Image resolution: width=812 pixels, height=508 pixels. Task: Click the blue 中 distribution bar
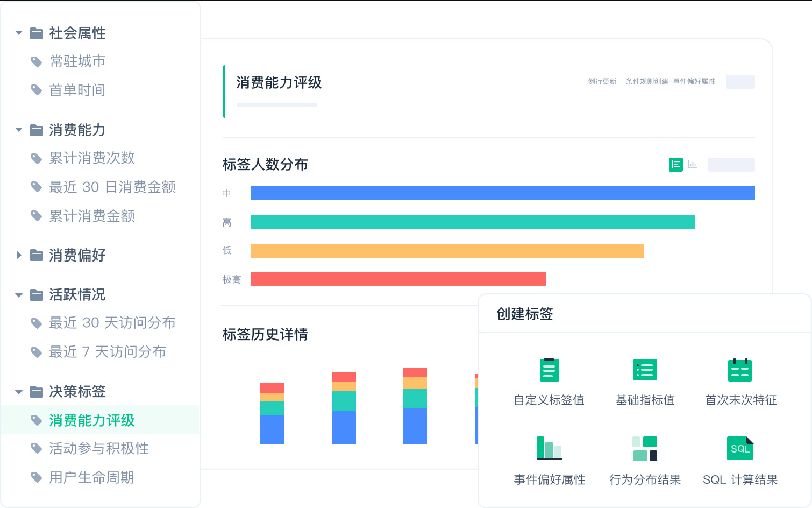(502, 193)
